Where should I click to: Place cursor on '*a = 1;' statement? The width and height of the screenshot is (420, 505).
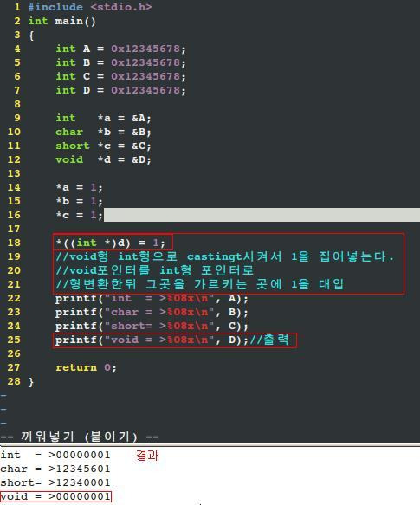tap(79, 187)
